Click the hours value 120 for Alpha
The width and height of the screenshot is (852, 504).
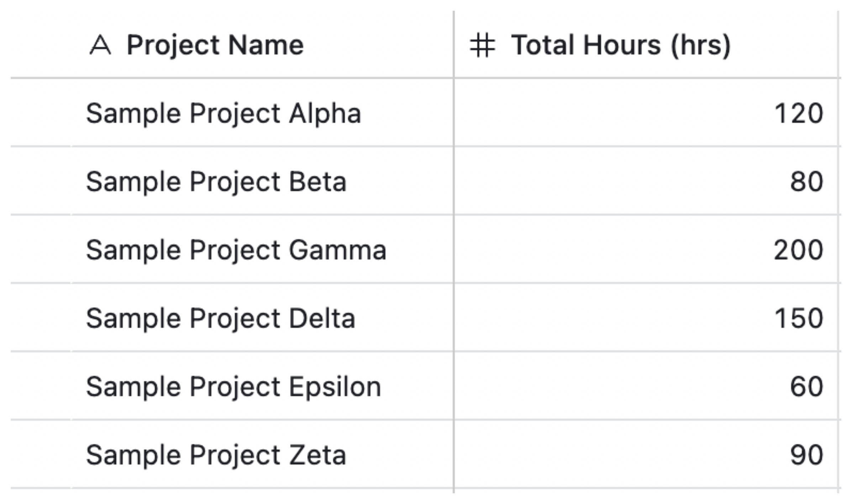(x=798, y=112)
